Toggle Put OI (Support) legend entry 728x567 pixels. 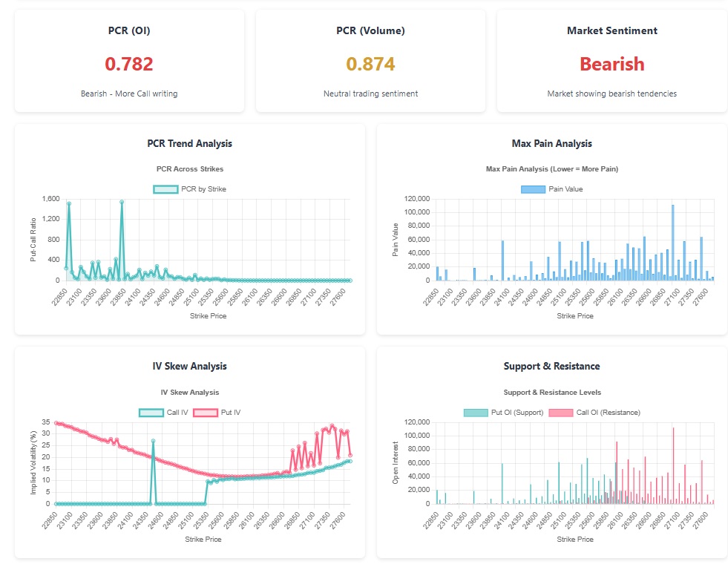click(x=504, y=413)
